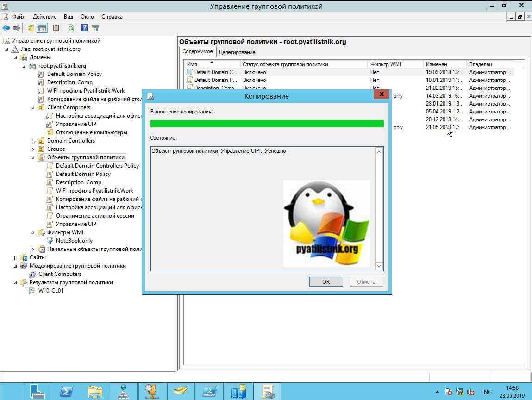This screenshot has height=400, width=532.
Task: Open Server Manager from the taskbar
Action: coord(37,391)
